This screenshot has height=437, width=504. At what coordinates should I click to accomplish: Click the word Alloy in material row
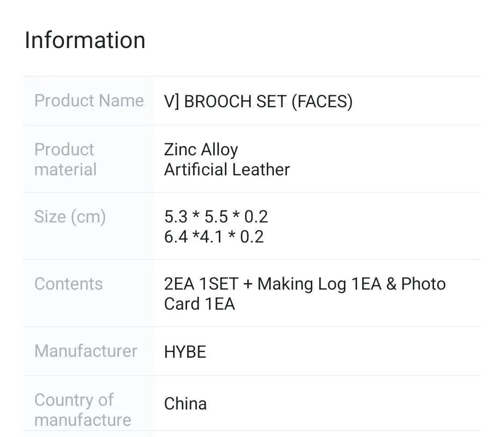pyautogui.click(x=219, y=150)
